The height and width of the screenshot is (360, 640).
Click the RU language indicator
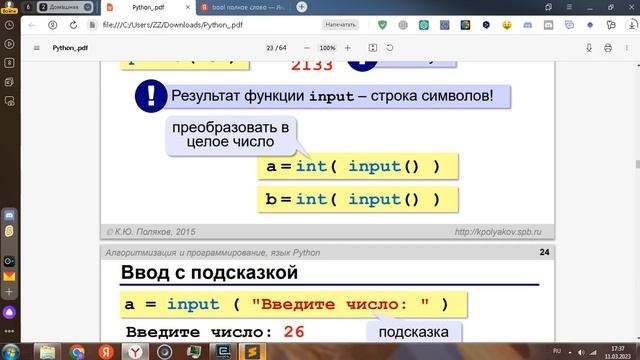coord(557,351)
